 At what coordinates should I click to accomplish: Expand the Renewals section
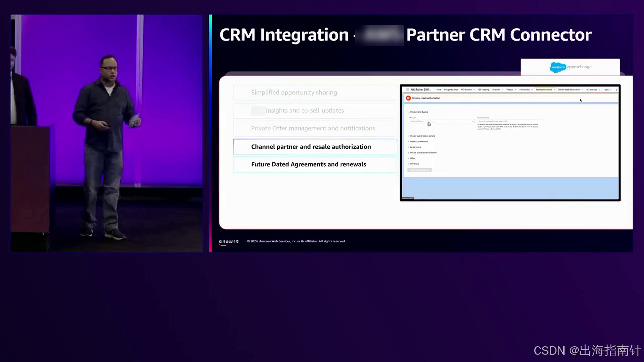[413, 164]
